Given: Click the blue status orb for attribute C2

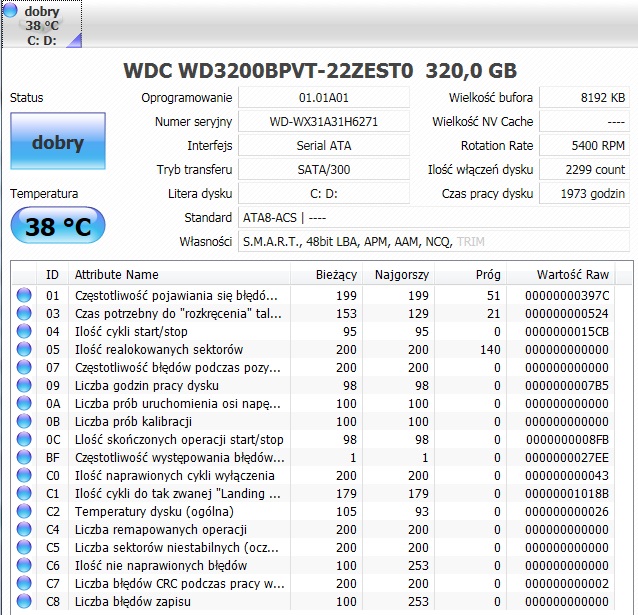Looking at the screenshot, I should [24, 511].
